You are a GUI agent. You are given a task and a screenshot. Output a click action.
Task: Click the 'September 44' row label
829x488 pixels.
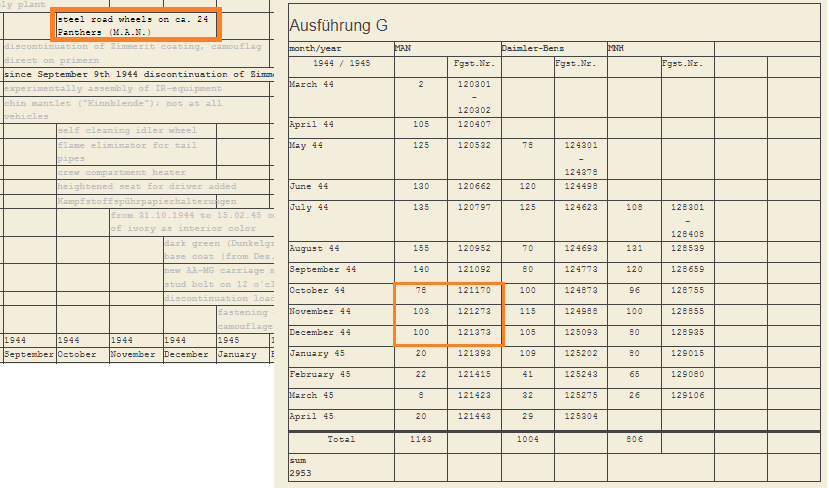pyautogui.click(x=323, y=269)
